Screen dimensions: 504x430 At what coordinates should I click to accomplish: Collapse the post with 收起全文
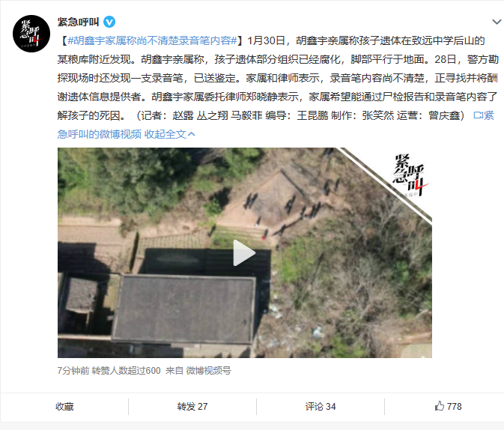[x=166, y=134]
